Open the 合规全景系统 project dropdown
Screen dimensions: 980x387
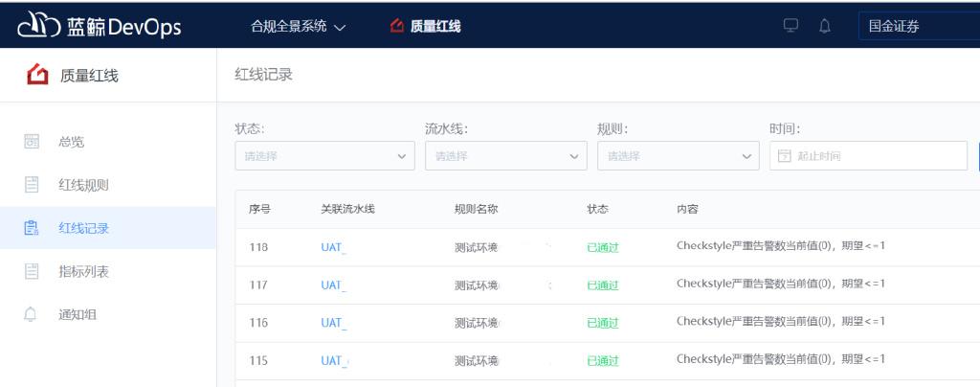coord(299,26)
